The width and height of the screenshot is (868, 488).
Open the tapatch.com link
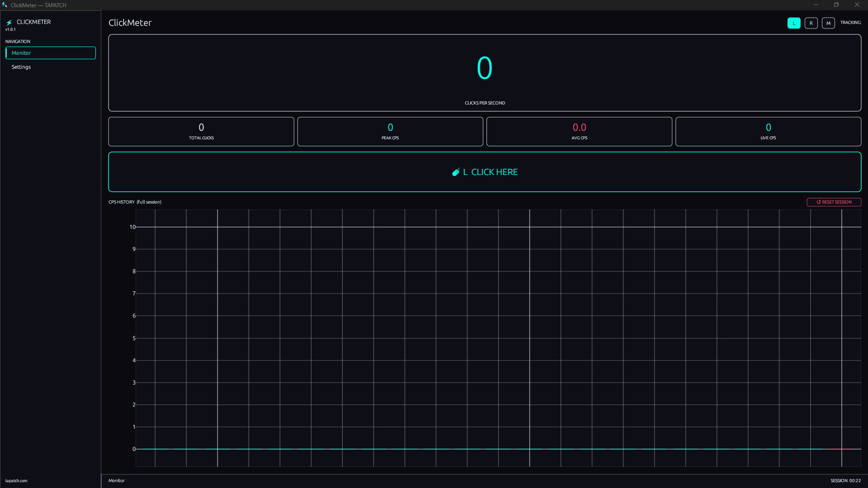click(x=16, y=481)
